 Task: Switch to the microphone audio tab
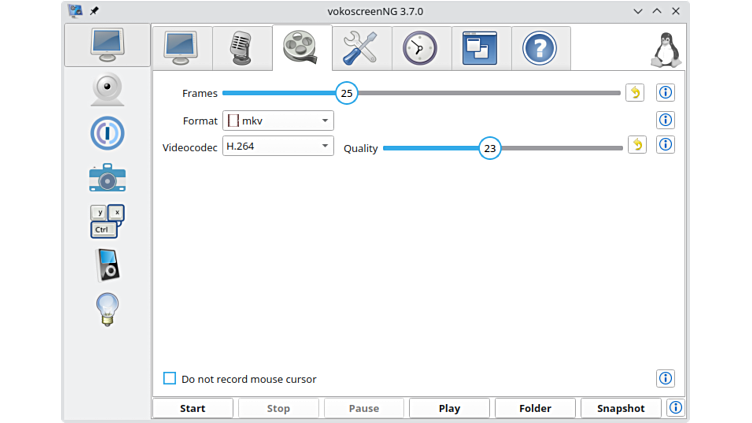pos(241,47)
